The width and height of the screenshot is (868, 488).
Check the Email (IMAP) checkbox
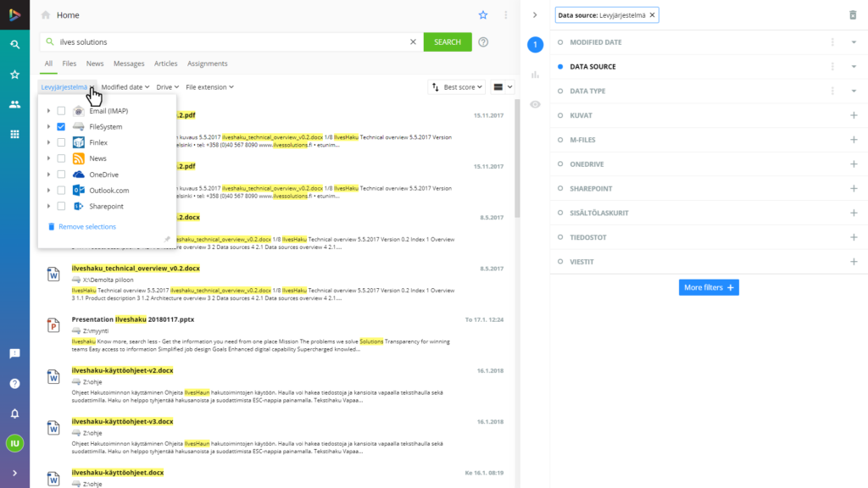[x=61, y=111]
